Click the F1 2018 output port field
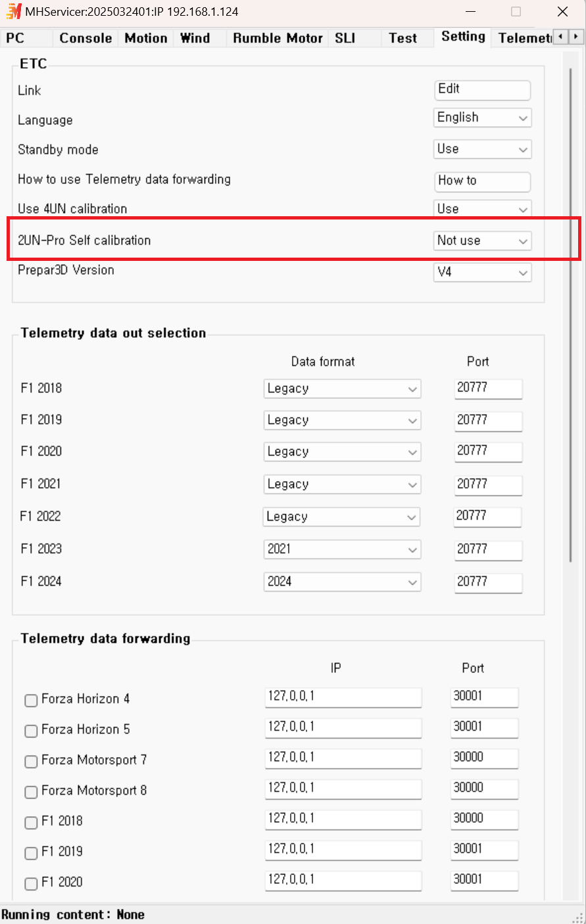This screenshot has height=924, width=586. click(x=488, y=388)
